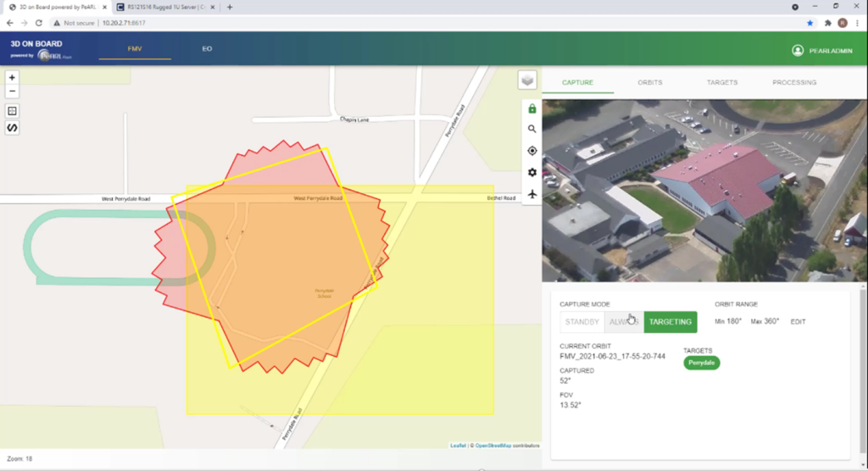Zoom out on the map
The image size is (868, 471).
[12, 91]
